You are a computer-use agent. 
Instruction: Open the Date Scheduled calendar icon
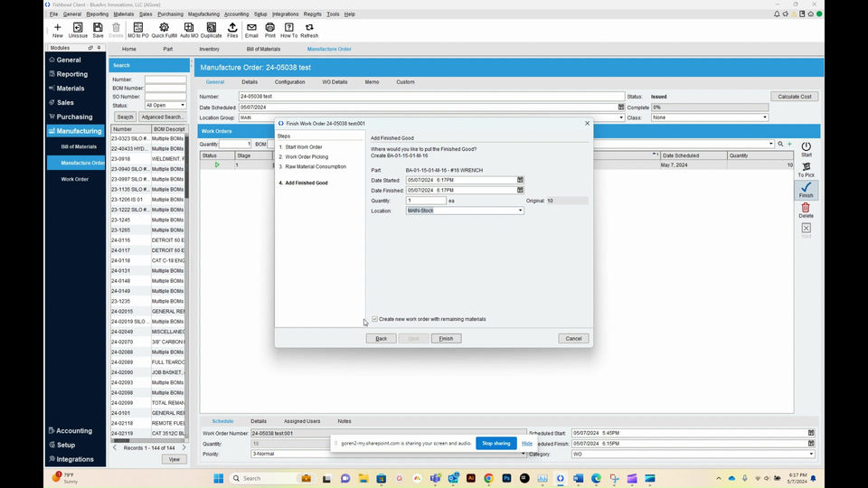(x=621, y=108)
